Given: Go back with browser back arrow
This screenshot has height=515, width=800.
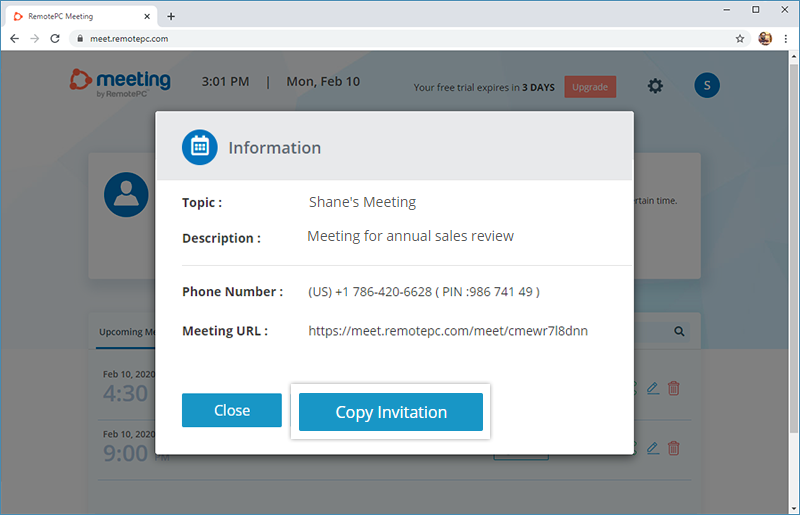Looking at the screenshot, I should click(x=14, y=38).
